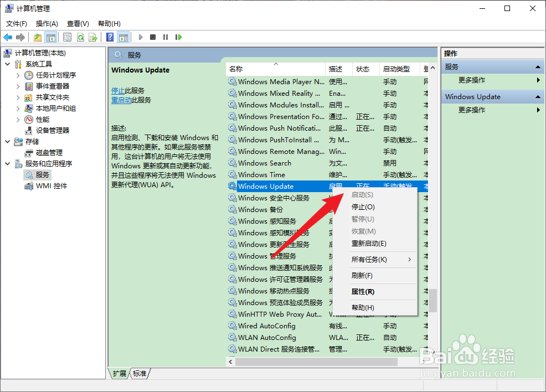Viewport: 546px width, 392px height.
Task: Click the Pause service toolbar icon
Action: [x=166, y=37]
